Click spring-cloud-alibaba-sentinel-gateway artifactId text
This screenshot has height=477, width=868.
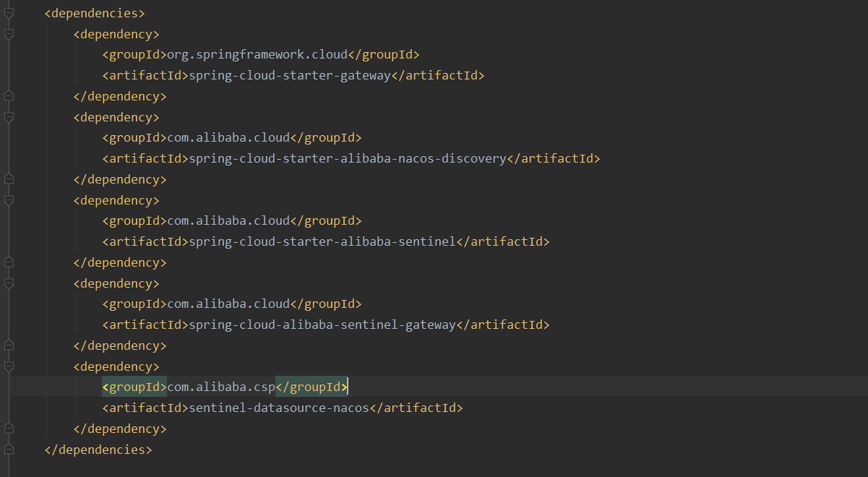click(x=322, y=325)
